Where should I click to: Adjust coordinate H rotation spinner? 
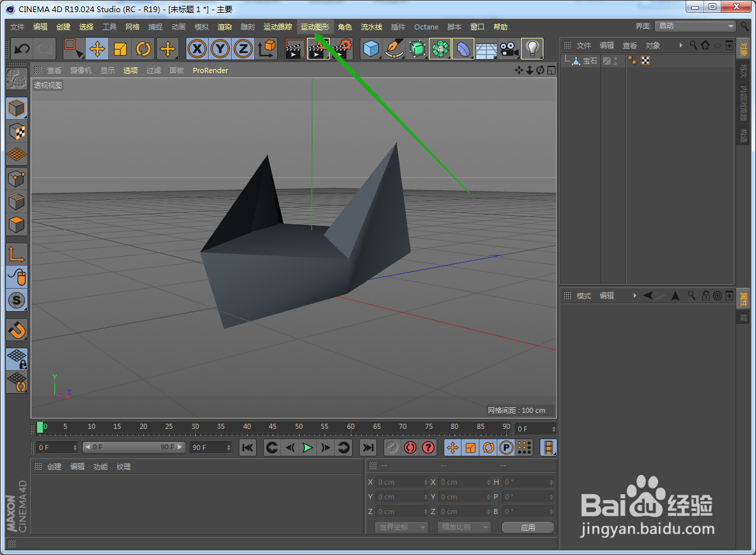point(552,482)
